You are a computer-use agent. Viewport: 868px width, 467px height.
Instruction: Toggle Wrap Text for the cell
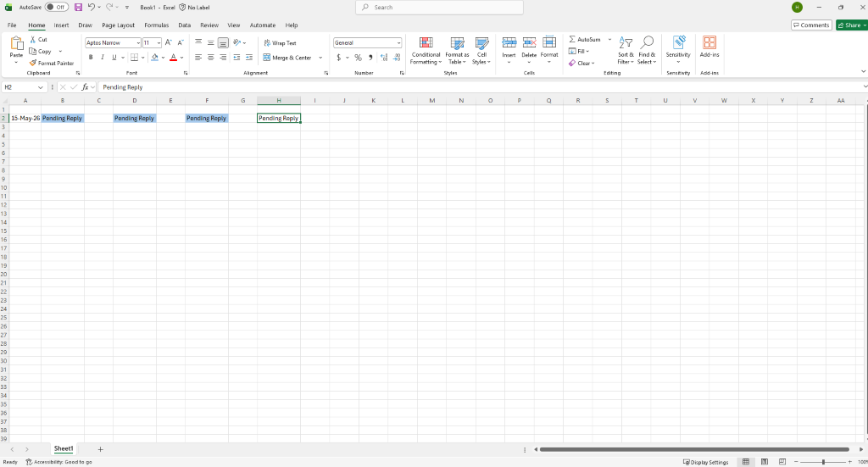click(x=280, y=42)
